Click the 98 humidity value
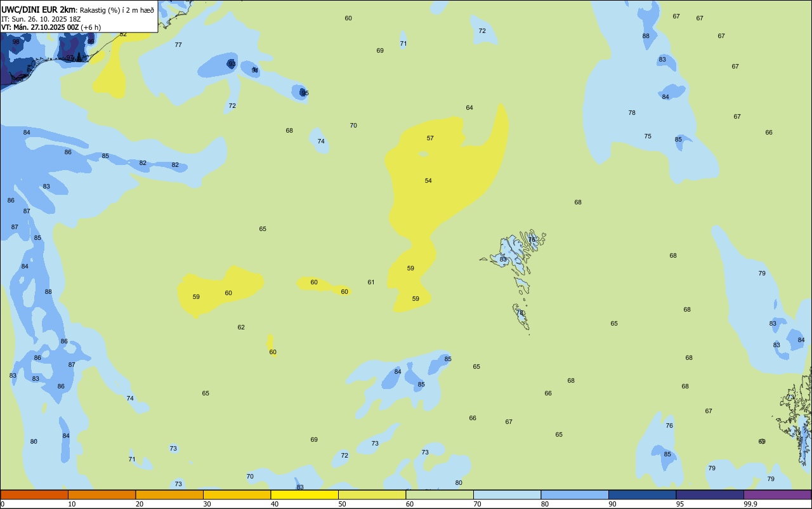 (x=16, y=41)
